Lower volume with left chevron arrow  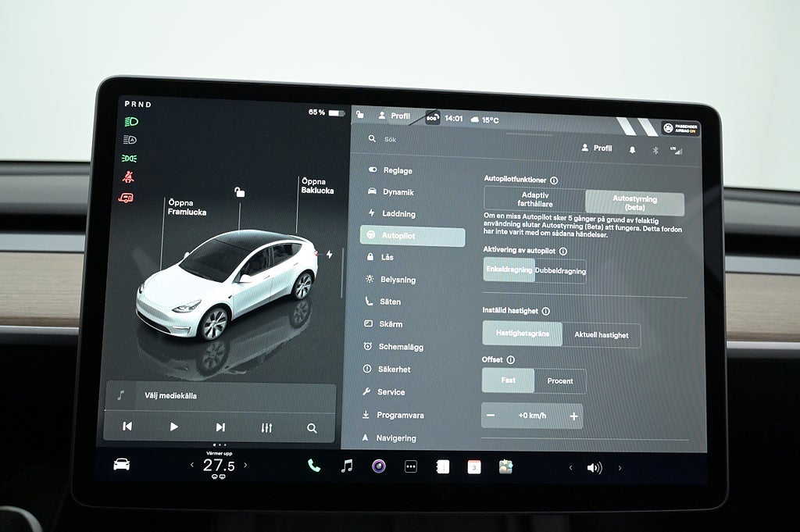(570, 468)
